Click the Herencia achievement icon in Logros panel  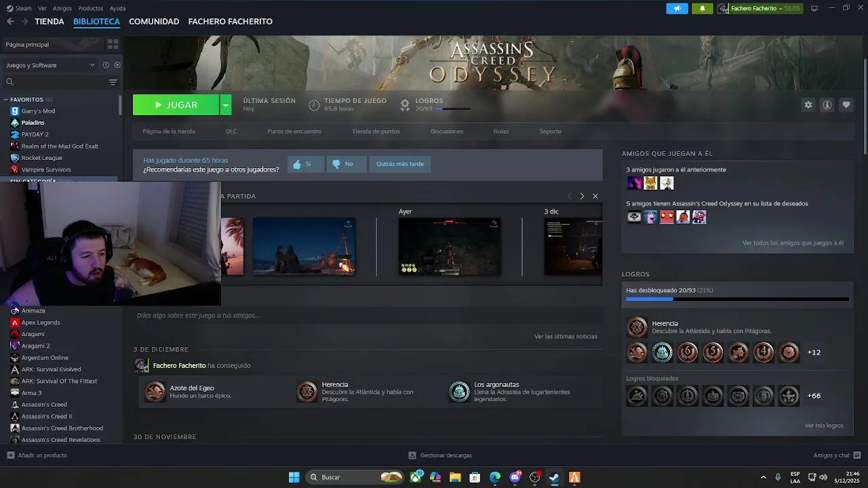[637, 327]
